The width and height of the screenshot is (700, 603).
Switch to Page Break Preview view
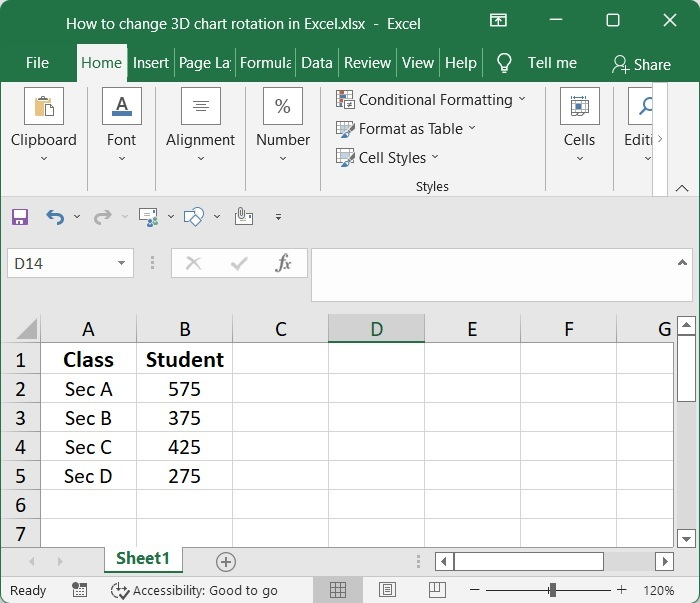point(436,590)
